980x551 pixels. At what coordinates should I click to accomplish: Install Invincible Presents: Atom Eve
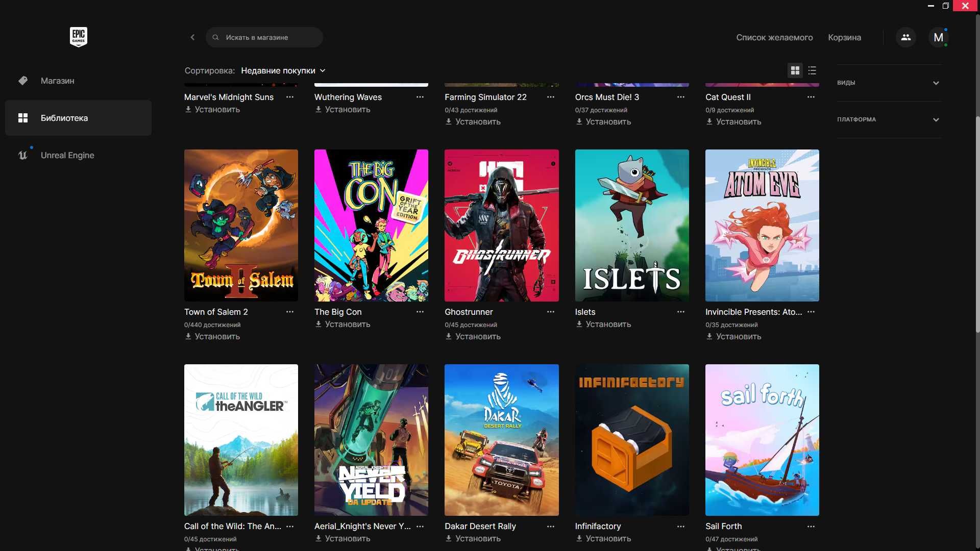click(733, 336)
